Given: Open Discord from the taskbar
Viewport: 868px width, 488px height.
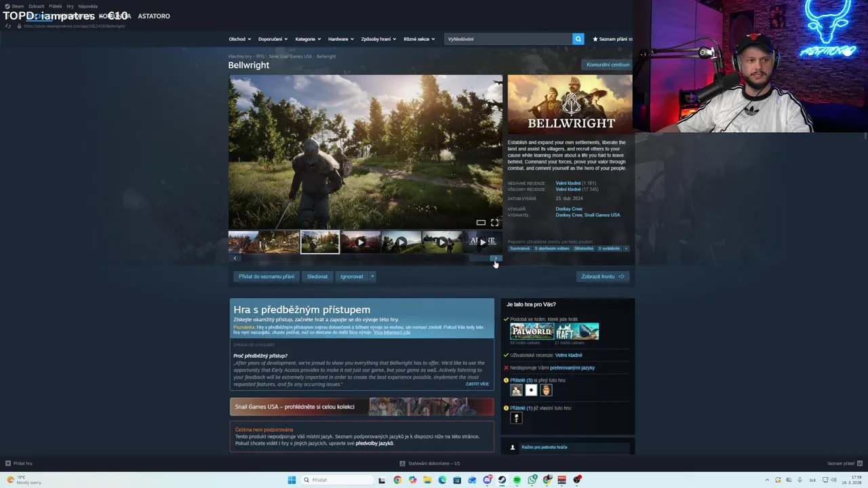Looking at the screenshot, I should point(487,480).
